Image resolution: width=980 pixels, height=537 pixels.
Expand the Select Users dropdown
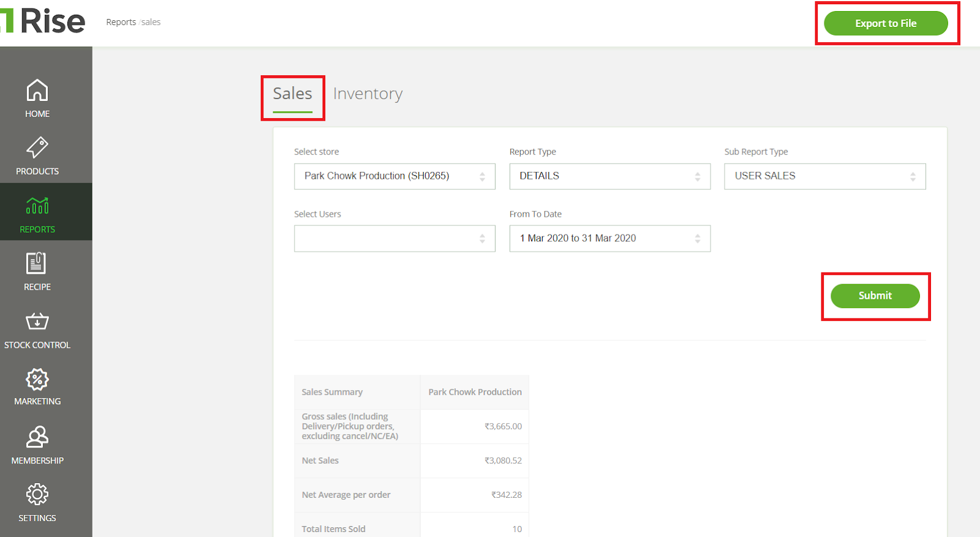pos(394,239)
